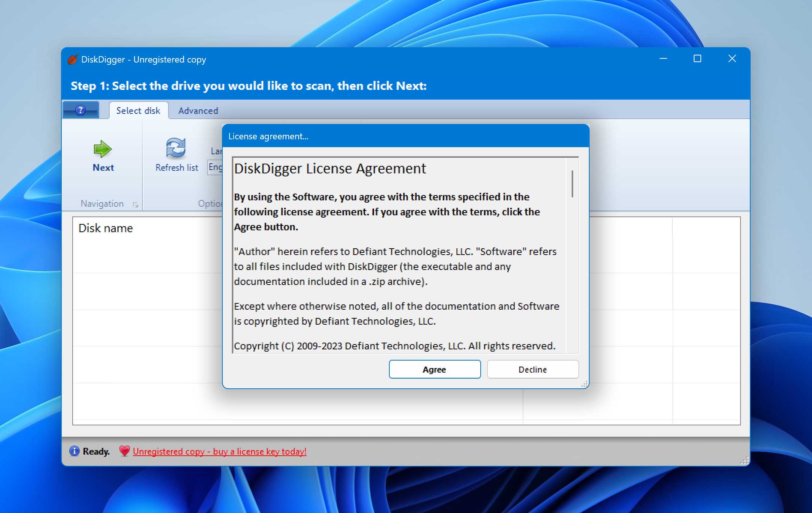Click the blue info icon in status bar
This screenshot has height=513, width=812.
[x=74, y=451]
